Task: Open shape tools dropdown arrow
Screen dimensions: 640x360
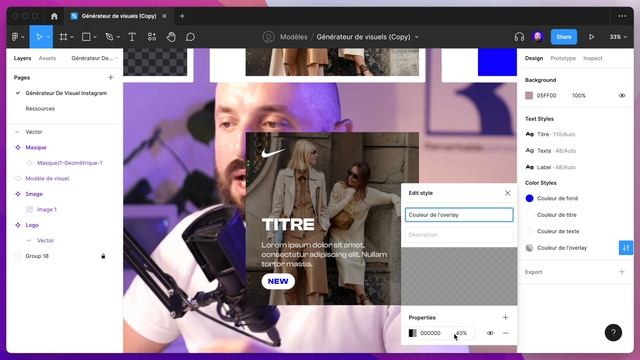Action: [x=95, y=37]
